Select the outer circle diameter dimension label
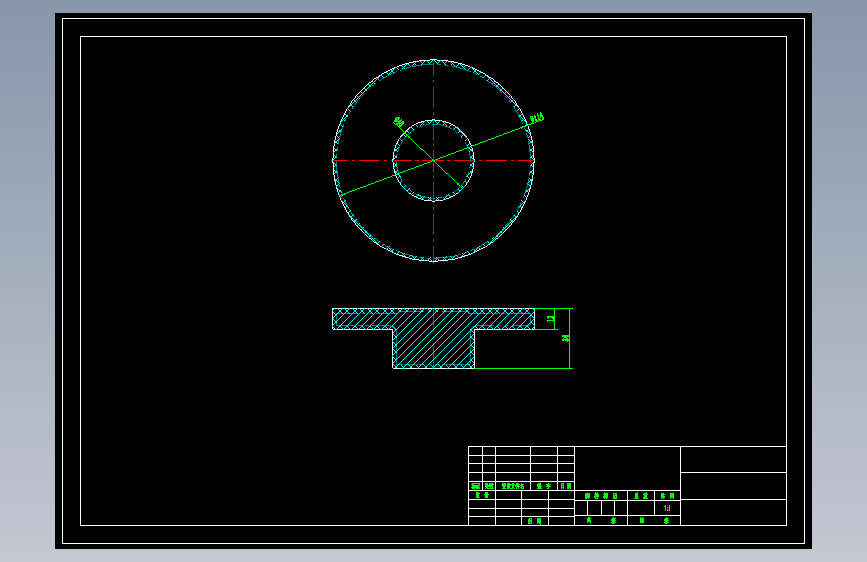 click(x=537, y=118)
